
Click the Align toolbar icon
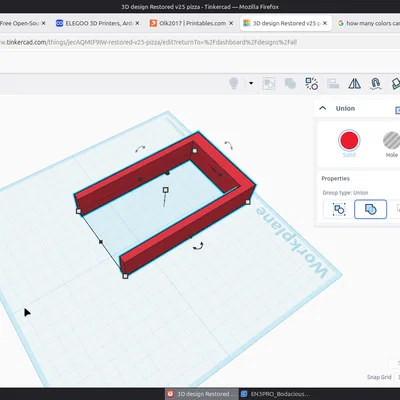[x=333, y=84]
